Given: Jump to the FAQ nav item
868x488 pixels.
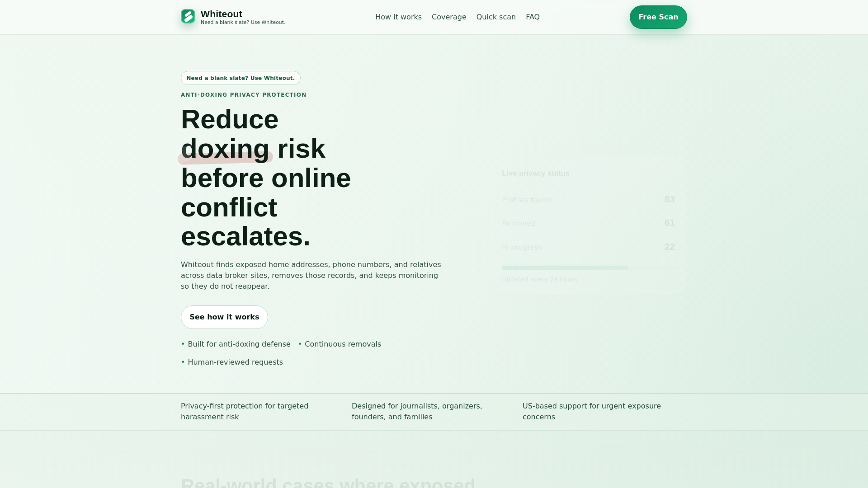Looking at the screenshot, I should 533,17.
